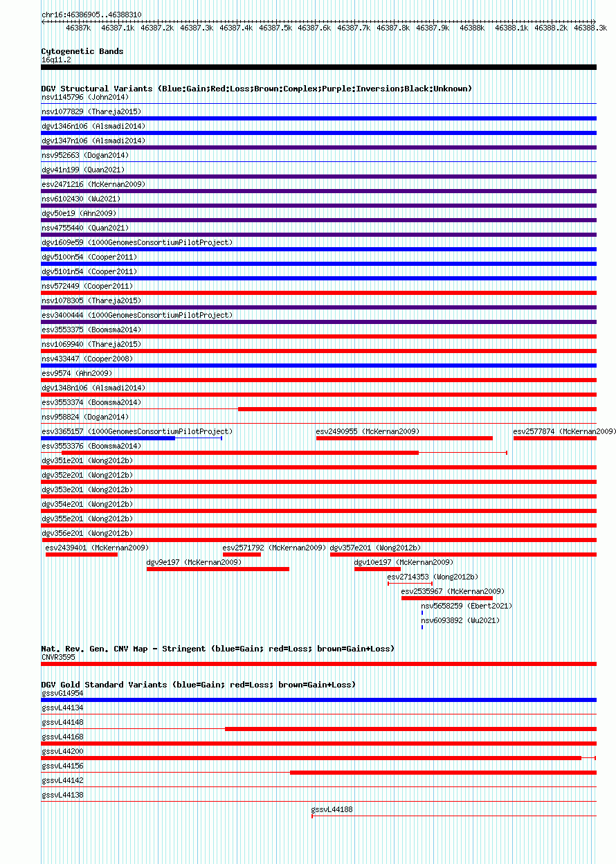
Task: Open nsv4755440 (Quan2021) details
Action: (85, 228)
